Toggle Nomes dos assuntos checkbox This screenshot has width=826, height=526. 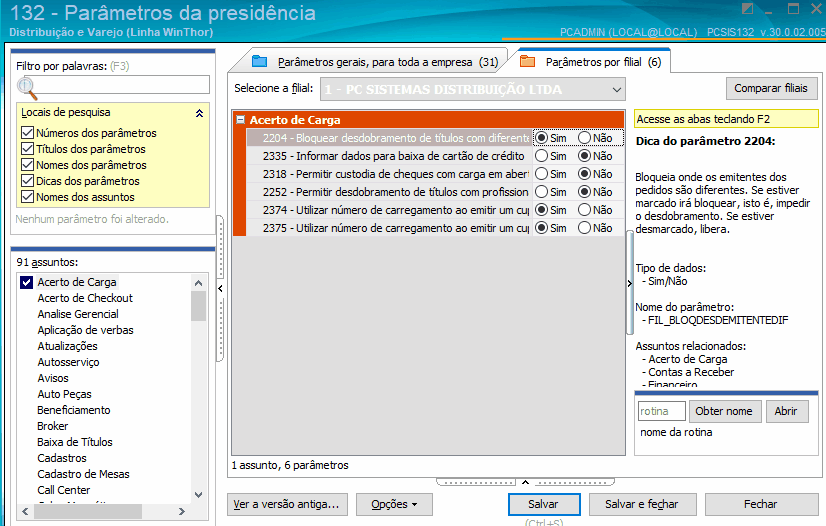tap(27, 197)
